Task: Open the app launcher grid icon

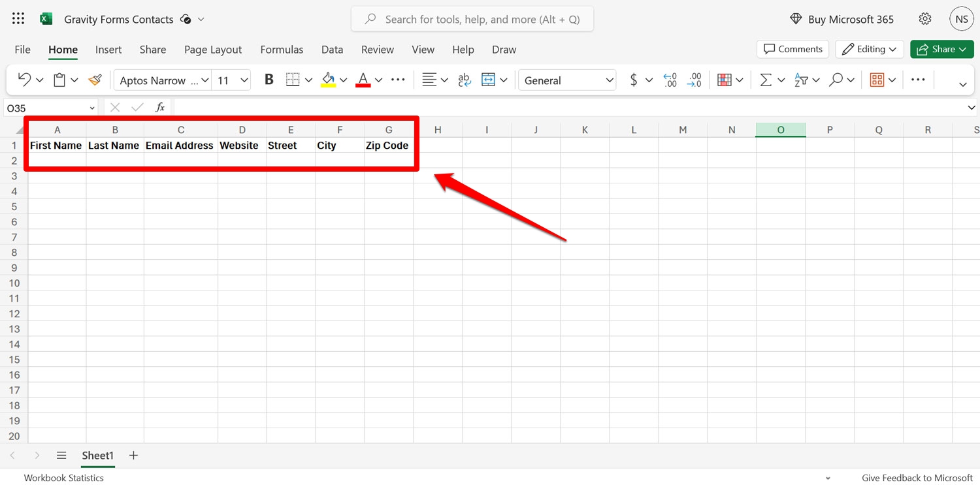Action: tap(18, 19)
